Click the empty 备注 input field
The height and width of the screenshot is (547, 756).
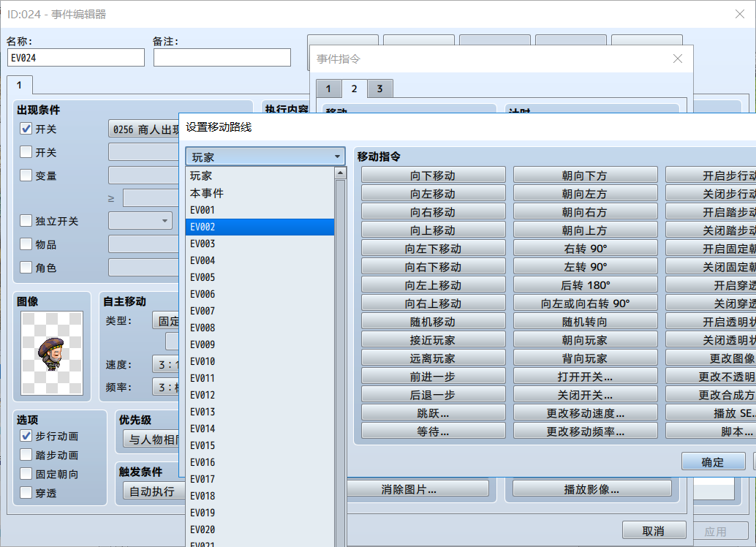(222, 58)
